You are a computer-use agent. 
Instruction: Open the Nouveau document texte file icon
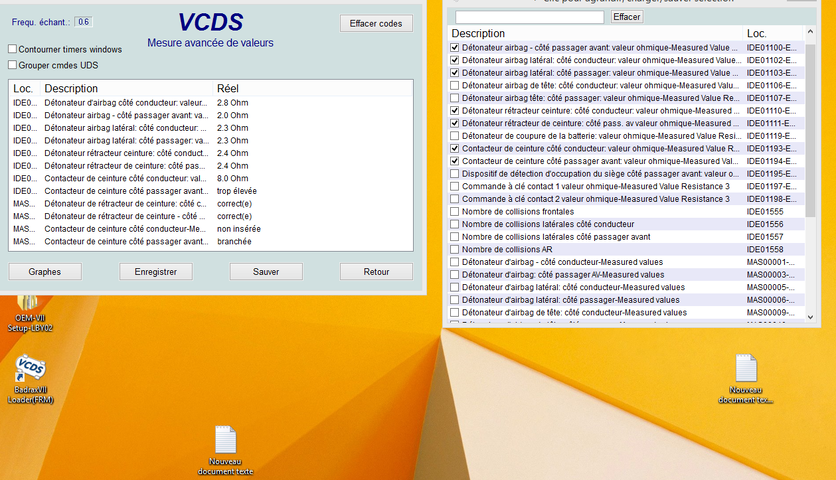[x=226, y=450]
